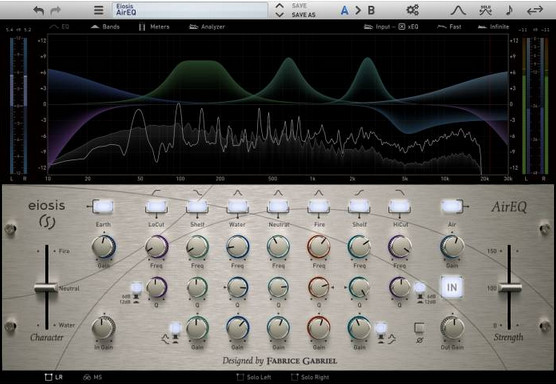The image size is (556, 384).
Task: Toggle the EQ curve display option
Action: tap(59, 27)
